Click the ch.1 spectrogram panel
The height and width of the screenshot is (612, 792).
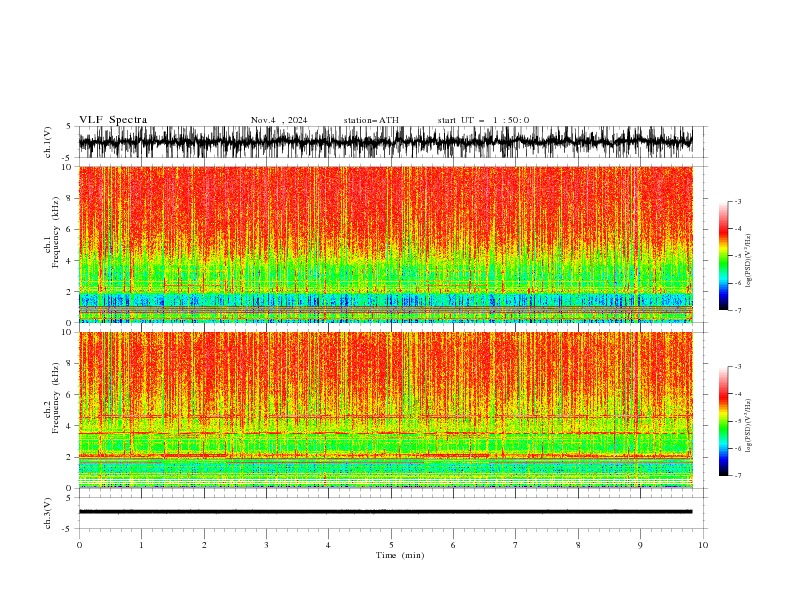(385, 244)
